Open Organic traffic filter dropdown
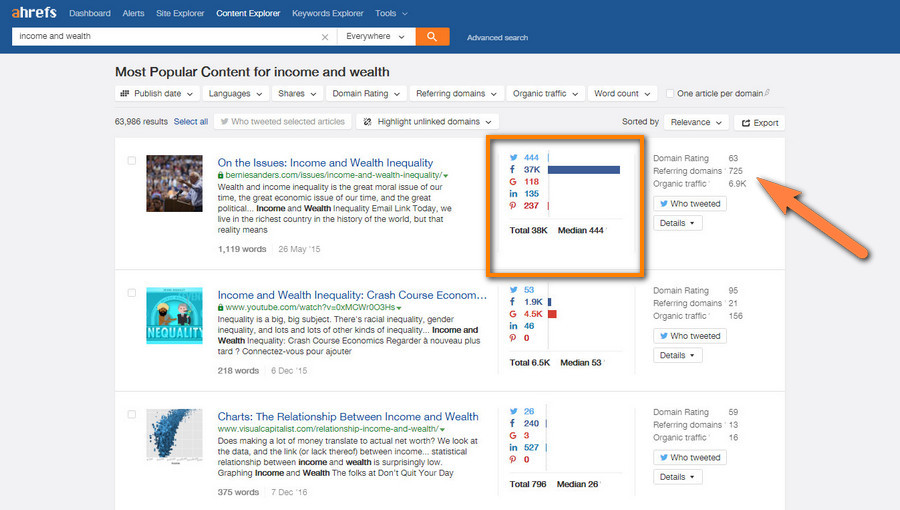This screenshot has width=900, height=510. (x=545, y=94)
